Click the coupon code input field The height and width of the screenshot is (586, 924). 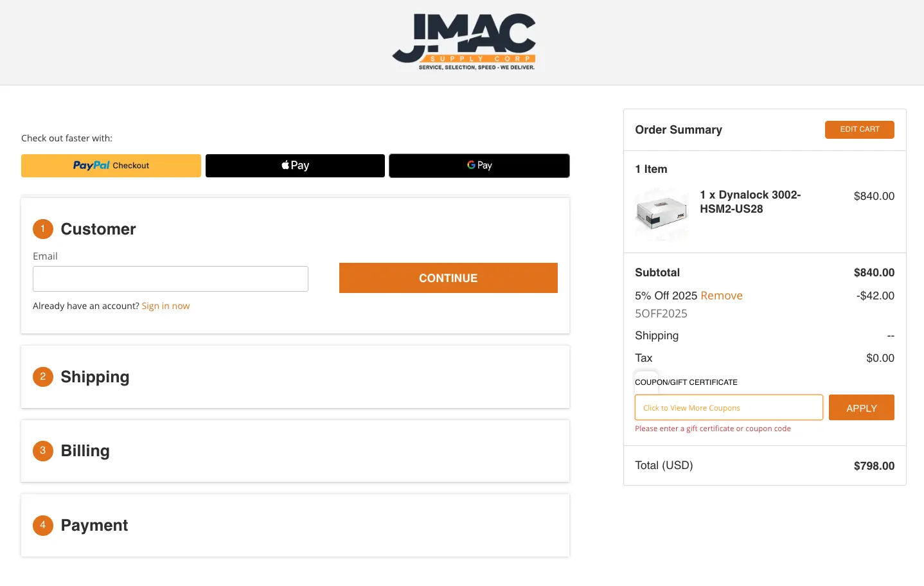pyautogui.click(x=729, y=408)
